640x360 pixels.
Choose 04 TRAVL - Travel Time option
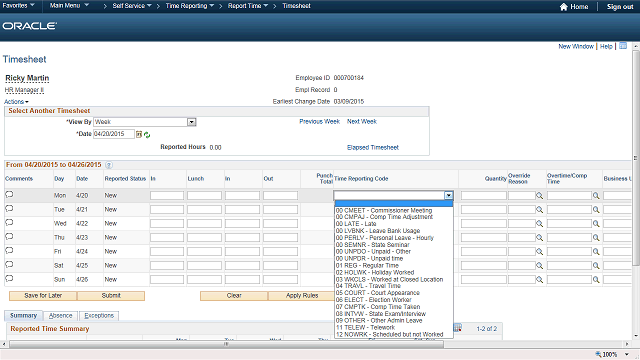coord(394,286)
